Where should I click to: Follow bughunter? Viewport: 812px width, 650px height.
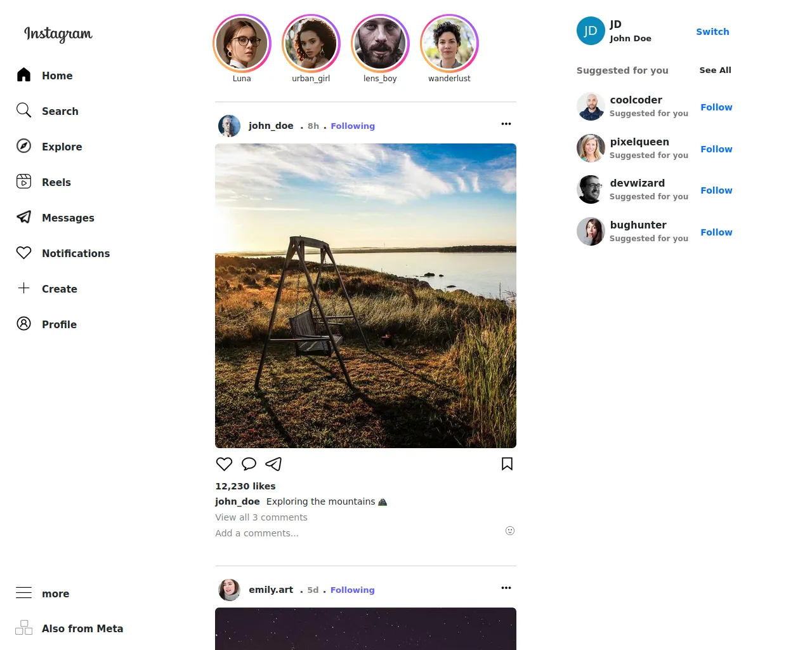click(x=716, y=232)
